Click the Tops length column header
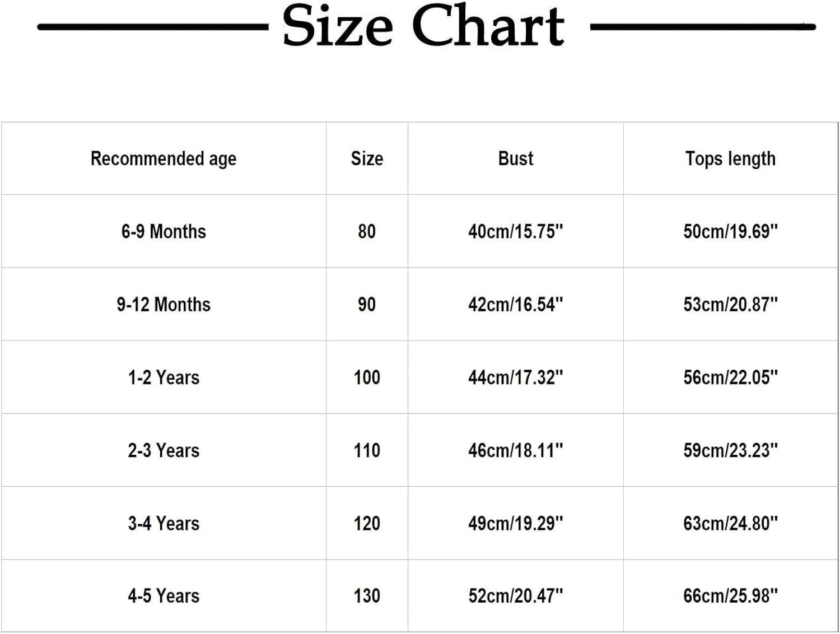 (731, 159)
